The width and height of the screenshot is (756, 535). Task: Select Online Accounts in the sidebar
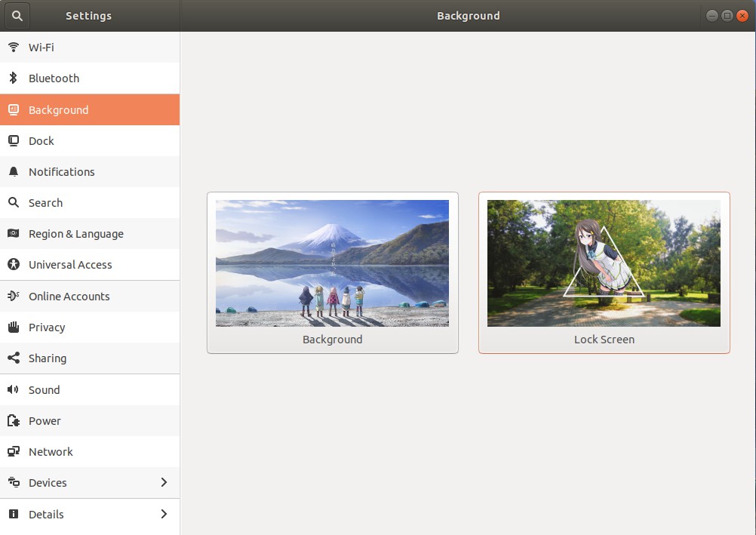[69, 297]
